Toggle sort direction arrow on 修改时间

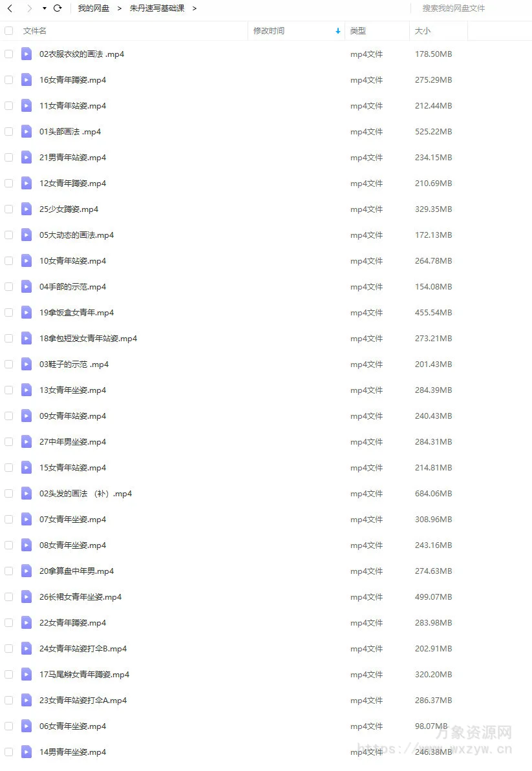[x=338, y=31]
